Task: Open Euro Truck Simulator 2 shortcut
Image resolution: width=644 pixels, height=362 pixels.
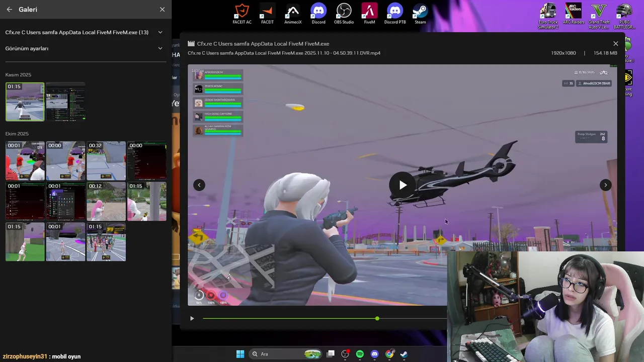Action: click(x=548, y=16)
